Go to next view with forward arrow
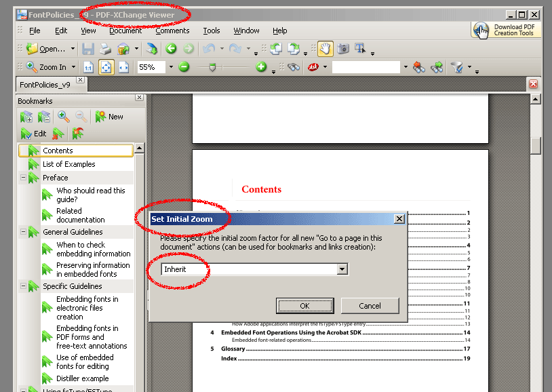 pos(189,49)
